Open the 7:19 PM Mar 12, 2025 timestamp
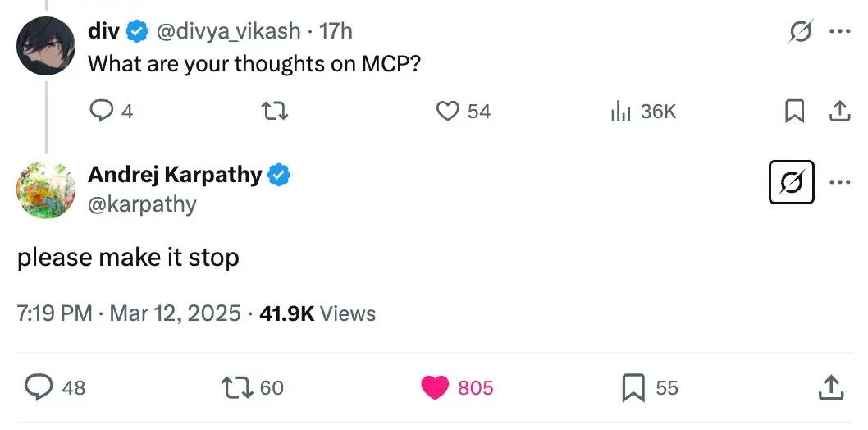Viewport: 868px width, 430px height. pyautogui.click(x=129, y=313)
